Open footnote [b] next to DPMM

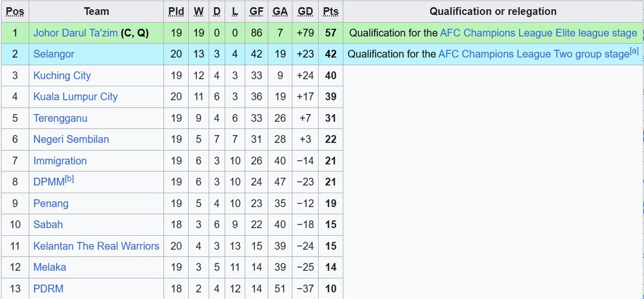[68, 179]
